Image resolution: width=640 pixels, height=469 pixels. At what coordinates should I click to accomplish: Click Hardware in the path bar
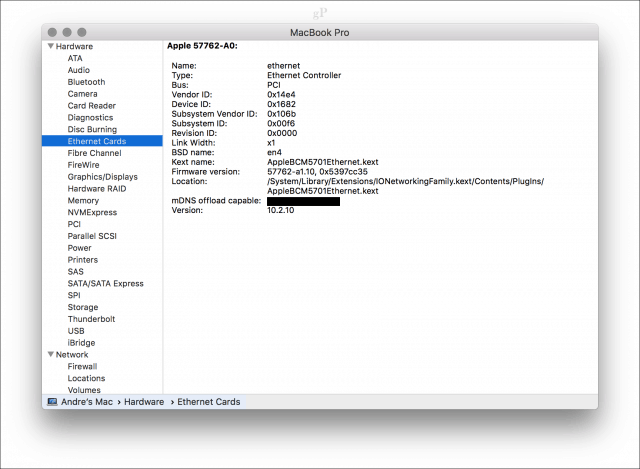tap(144, 402)
